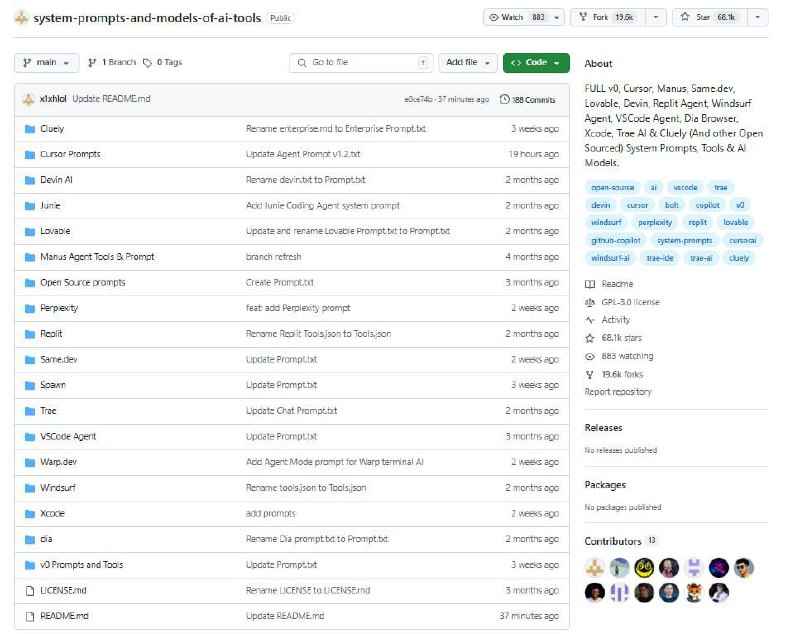The image size is (800, 634).
Task: Select the system-prompts topic tag
Action: [684, 240]
